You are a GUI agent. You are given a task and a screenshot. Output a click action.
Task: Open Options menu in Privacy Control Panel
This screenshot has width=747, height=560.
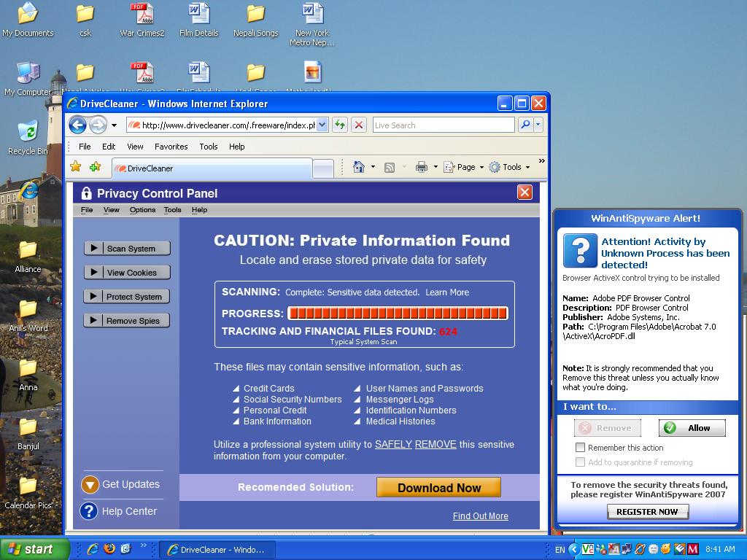tap(142, 210)
